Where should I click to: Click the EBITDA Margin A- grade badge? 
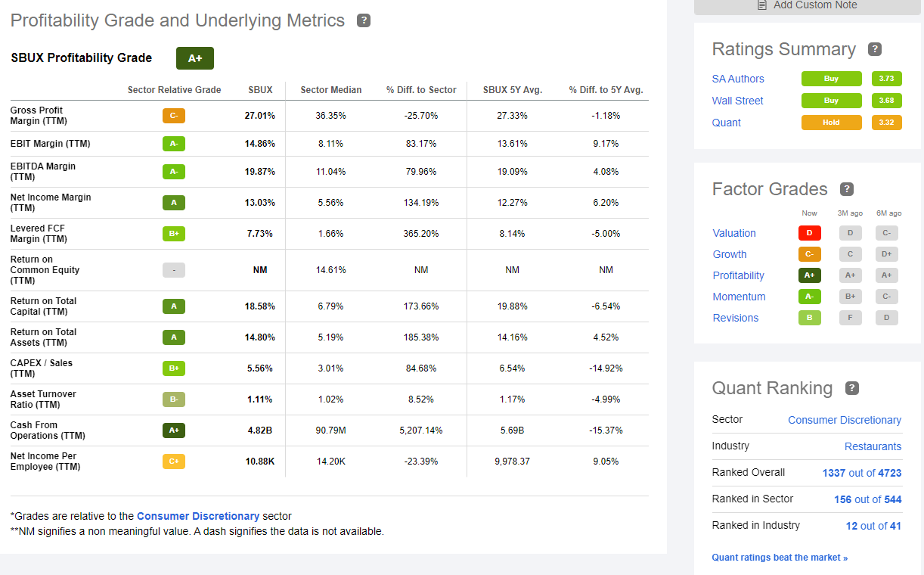174,172
